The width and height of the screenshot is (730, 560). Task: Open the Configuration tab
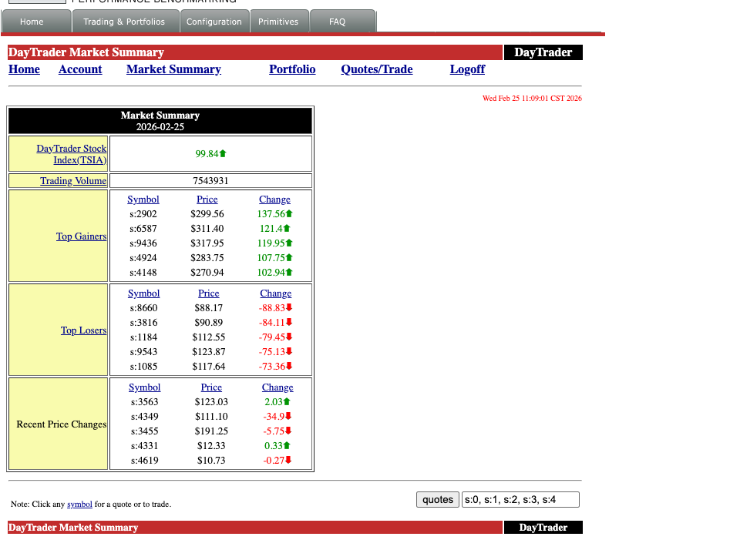(x=215, y=22)
